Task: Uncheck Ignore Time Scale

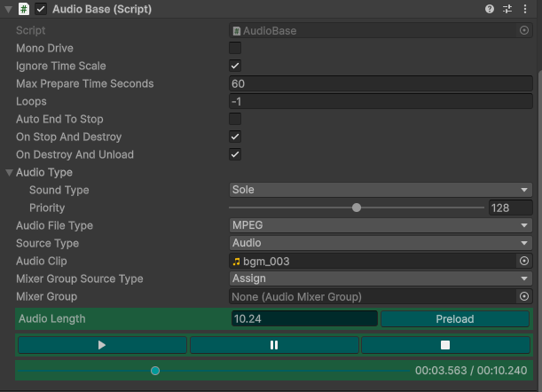Action: pos(235,66)
